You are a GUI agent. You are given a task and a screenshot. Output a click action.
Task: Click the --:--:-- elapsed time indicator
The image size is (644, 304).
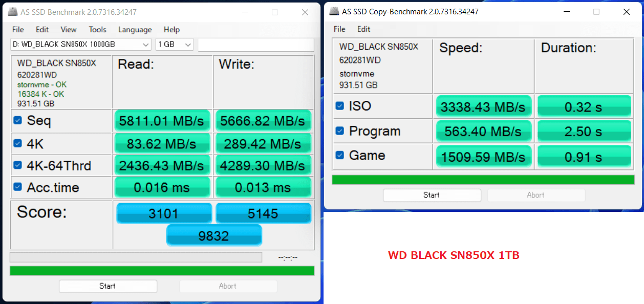pos(287,257)
